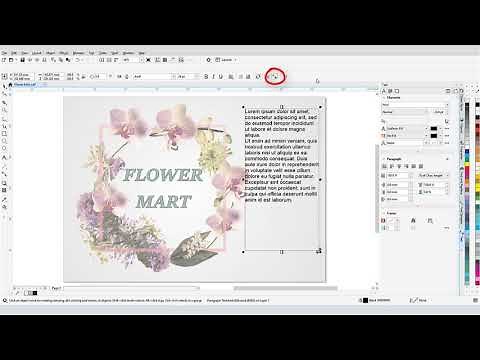The height and width of the screenshot is (360, 480).
Task: Click the FLOWER MART heading text
Action: click(163, 188)
